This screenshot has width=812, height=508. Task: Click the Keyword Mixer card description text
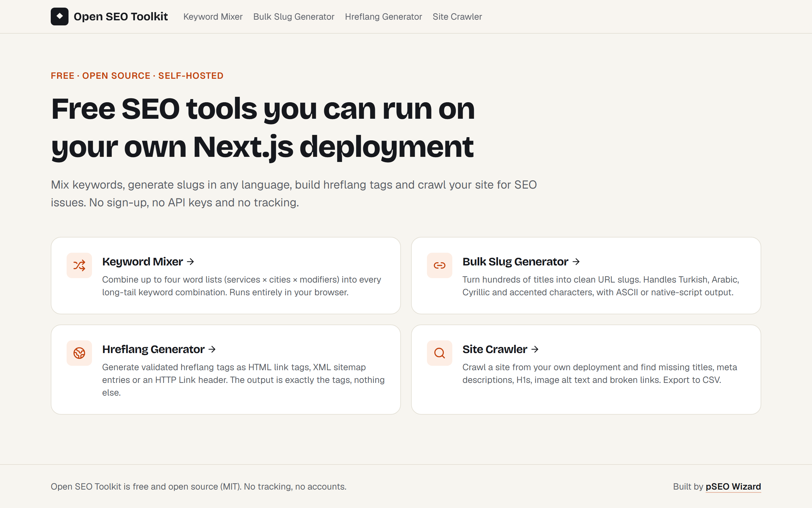[x=242, y=286]
